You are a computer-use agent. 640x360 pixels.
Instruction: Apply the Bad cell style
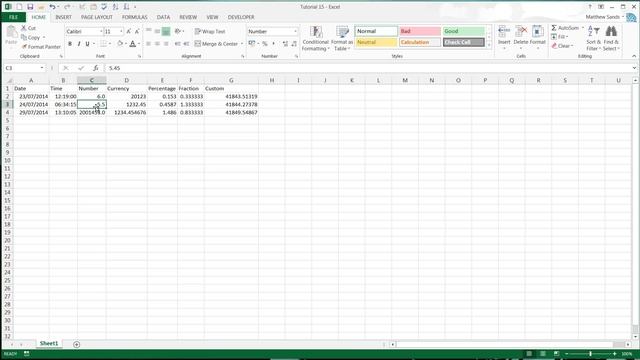[x=420, y=31]
